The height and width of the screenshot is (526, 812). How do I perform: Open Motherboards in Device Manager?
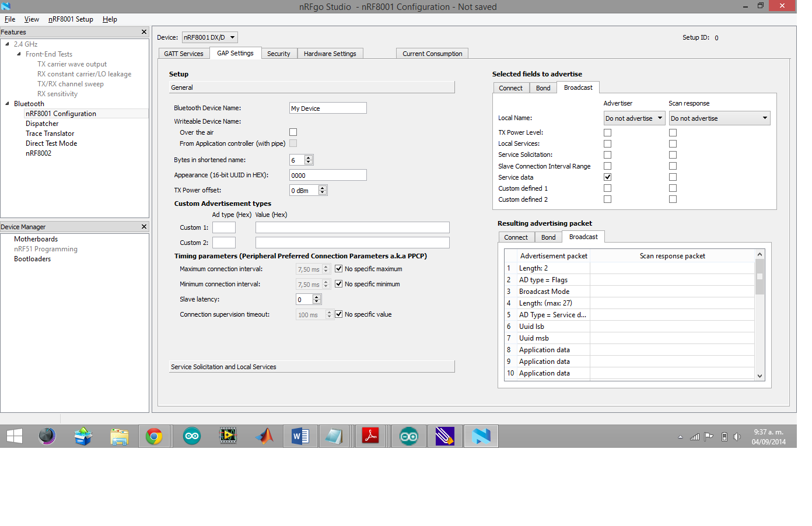click(36, 239)
